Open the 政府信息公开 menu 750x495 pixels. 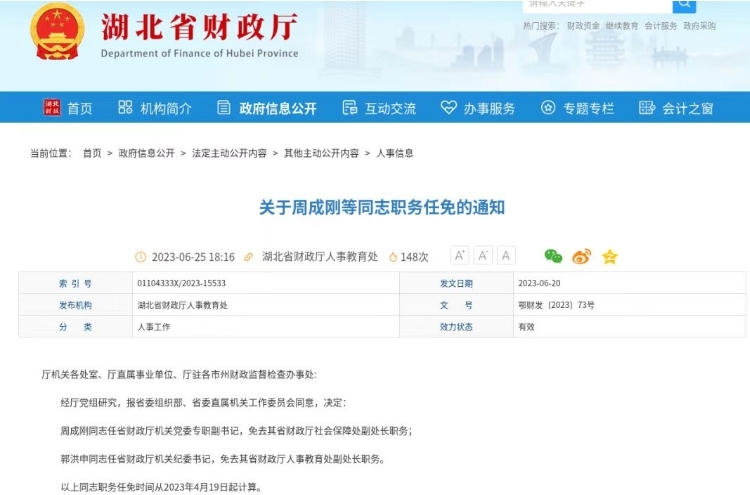click(278, 108)
